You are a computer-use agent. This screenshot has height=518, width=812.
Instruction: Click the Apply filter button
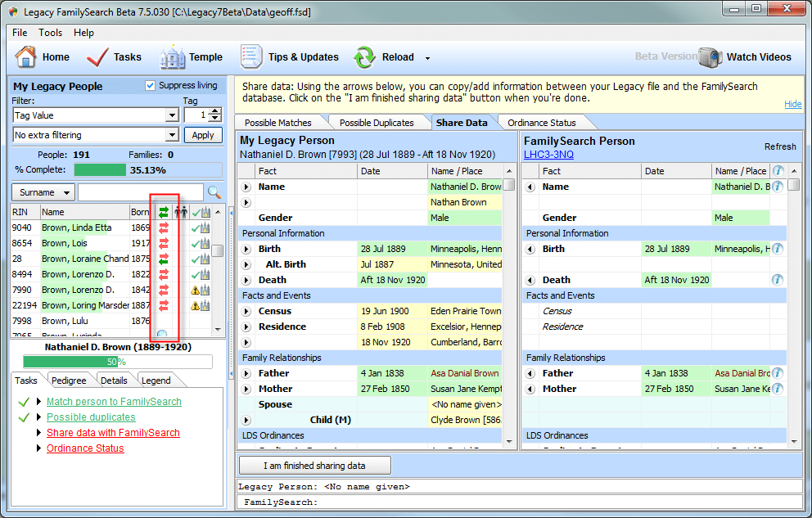203,135
